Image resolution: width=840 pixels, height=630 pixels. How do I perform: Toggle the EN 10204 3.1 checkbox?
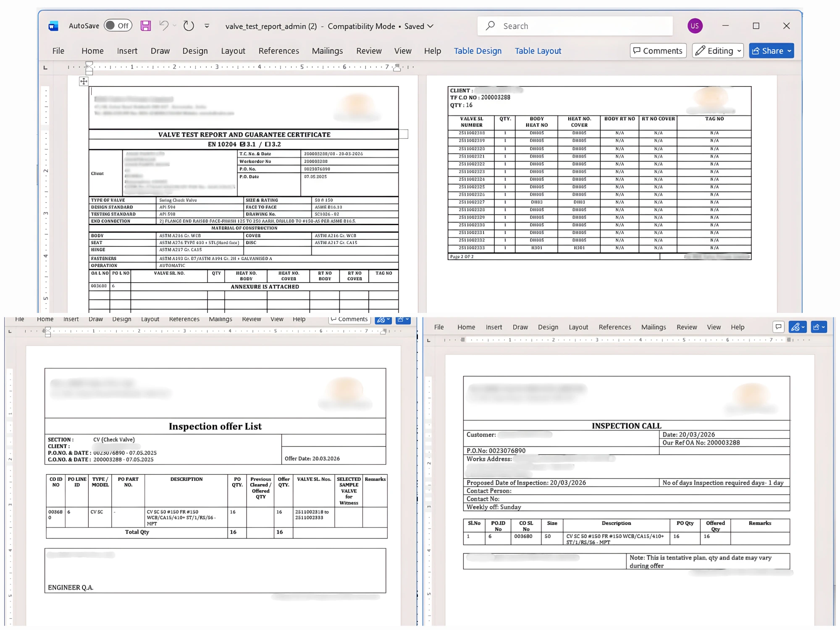point(242,144)
